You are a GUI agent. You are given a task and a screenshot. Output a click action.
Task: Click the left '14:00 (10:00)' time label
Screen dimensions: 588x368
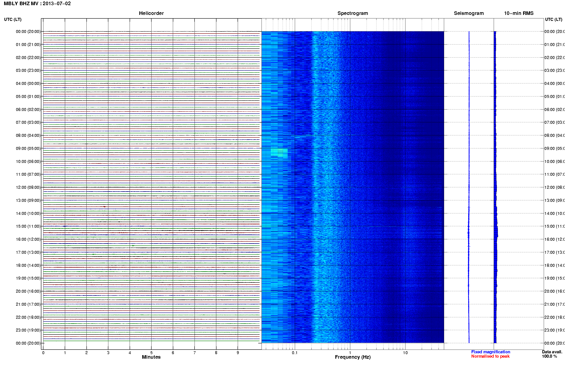point(28,213)
